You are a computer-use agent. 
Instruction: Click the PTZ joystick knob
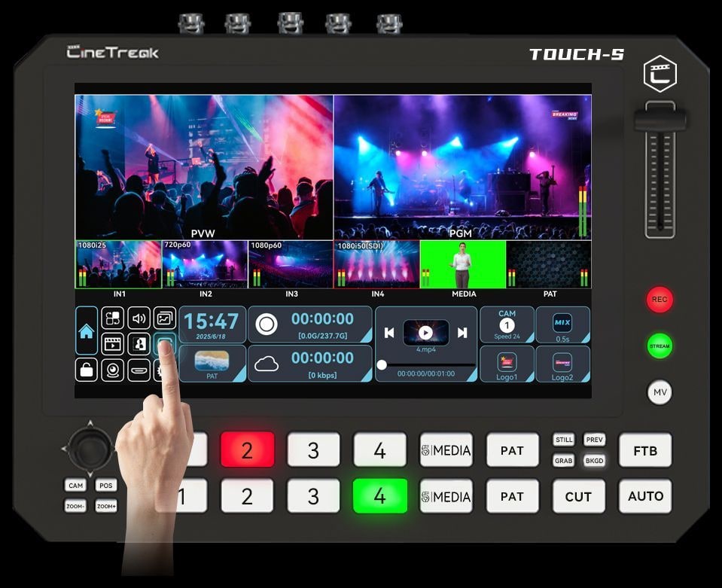[90, 447]
